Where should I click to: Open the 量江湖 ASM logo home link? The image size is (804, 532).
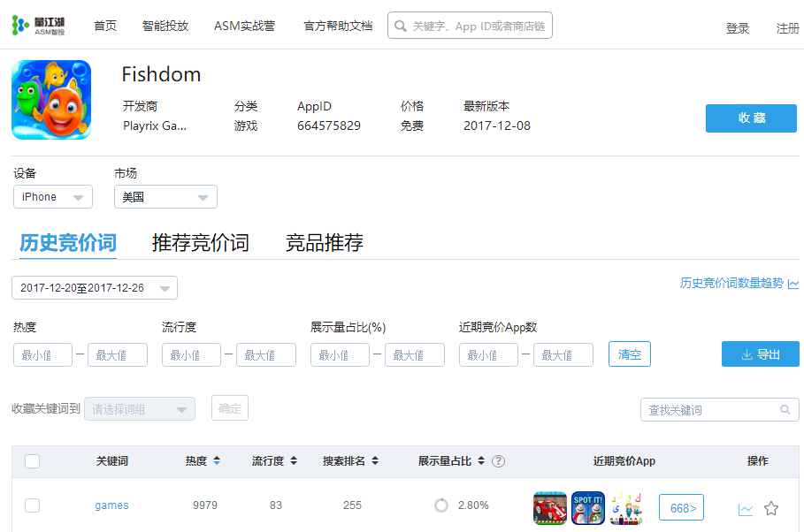(x=38, y=25)
